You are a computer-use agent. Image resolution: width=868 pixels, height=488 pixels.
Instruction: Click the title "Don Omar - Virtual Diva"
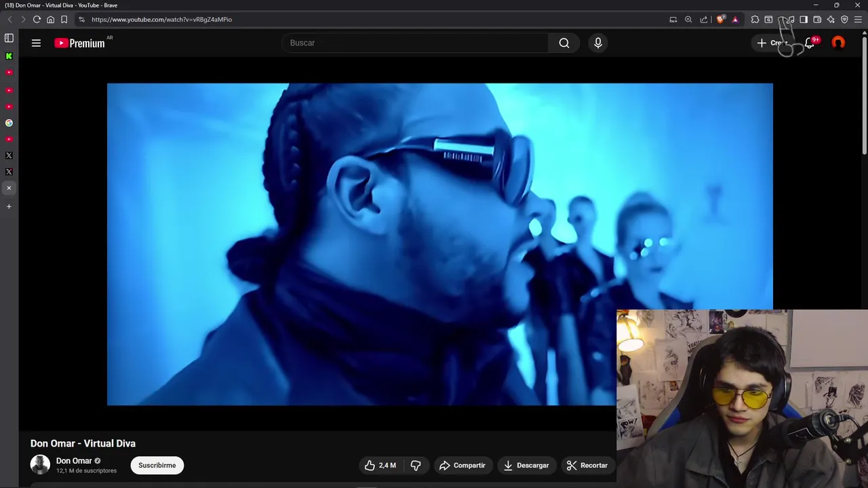pyautogui.click(x=83, y=443)
